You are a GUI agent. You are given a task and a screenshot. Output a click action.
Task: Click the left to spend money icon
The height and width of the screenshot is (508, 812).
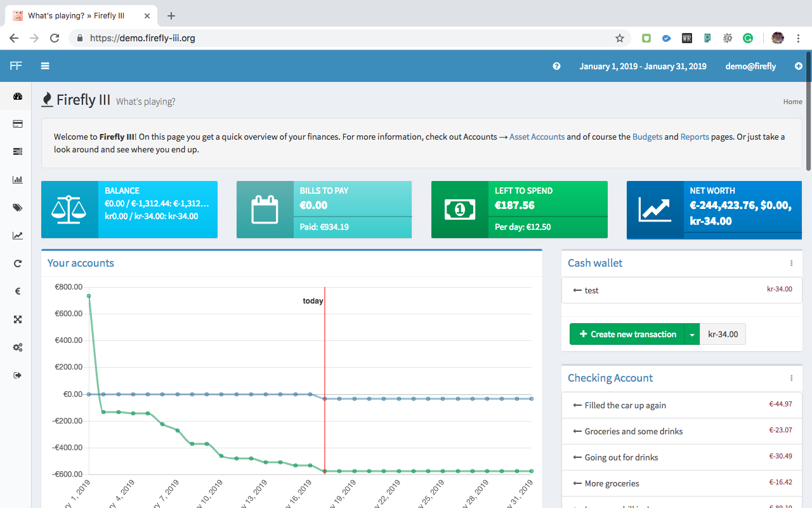pyautogui.click(x=460, y=210)
